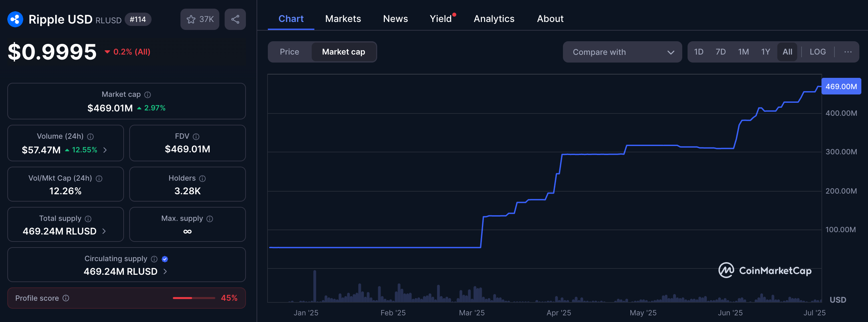Show Circulating supply info icon
Image resolution: width=868 pixels, height=322 pixels.
pos(154,259)
